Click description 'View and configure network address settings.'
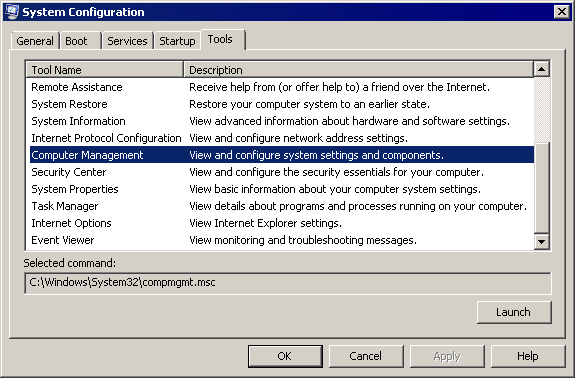This screenshot has width=575, height=378. click(x=298, y=138)
